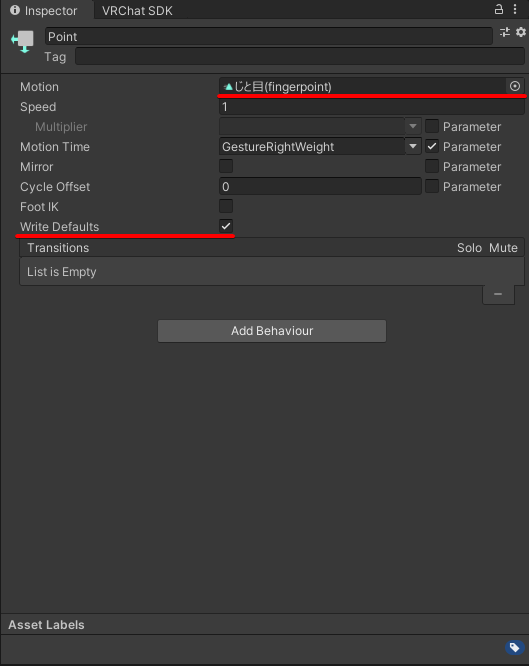
Task: Open the Inspector three-dot options menu
Action: (515, 9)
